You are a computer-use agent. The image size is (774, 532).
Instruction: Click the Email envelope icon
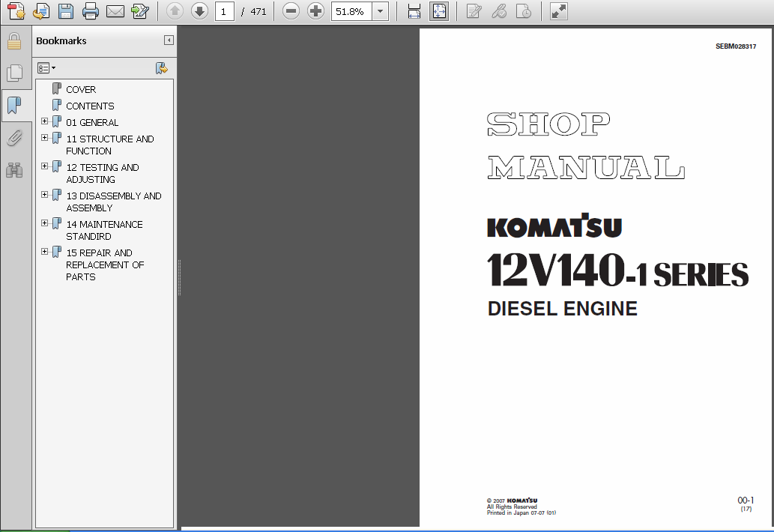[115, 11]
